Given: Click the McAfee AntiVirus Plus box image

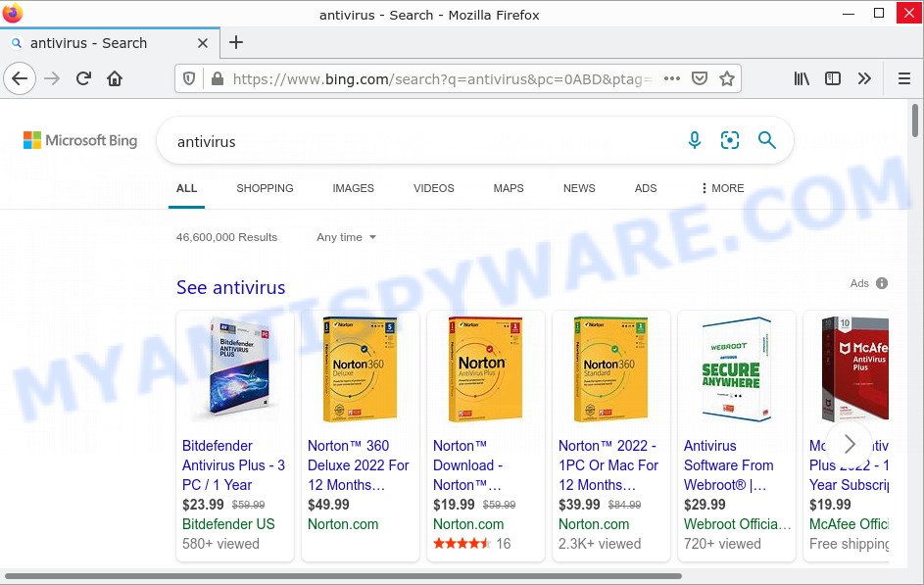Looking at the screenshot, I should coord(855,368).
